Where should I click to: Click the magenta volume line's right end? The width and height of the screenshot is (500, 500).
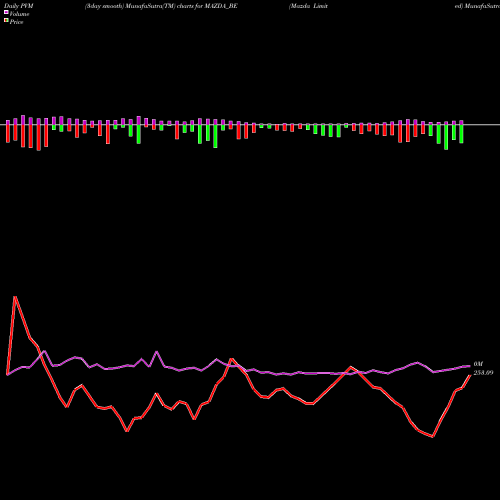[469, 366]
